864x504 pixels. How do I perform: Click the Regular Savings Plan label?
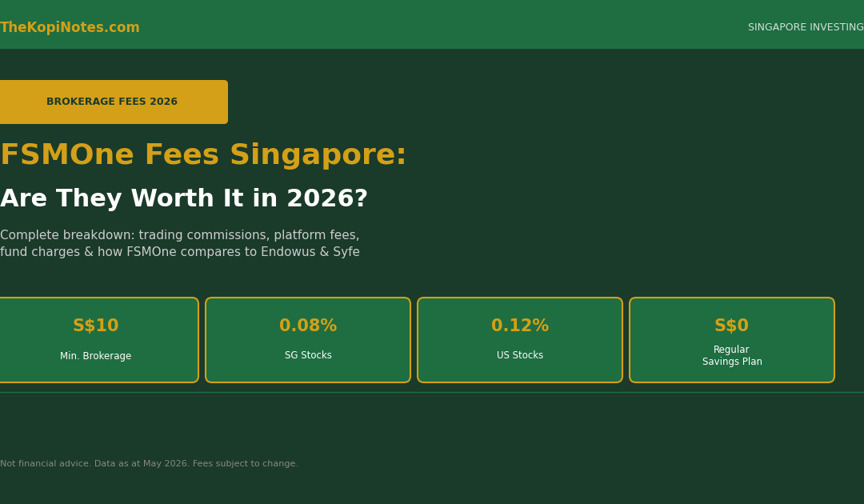(732, 356)
